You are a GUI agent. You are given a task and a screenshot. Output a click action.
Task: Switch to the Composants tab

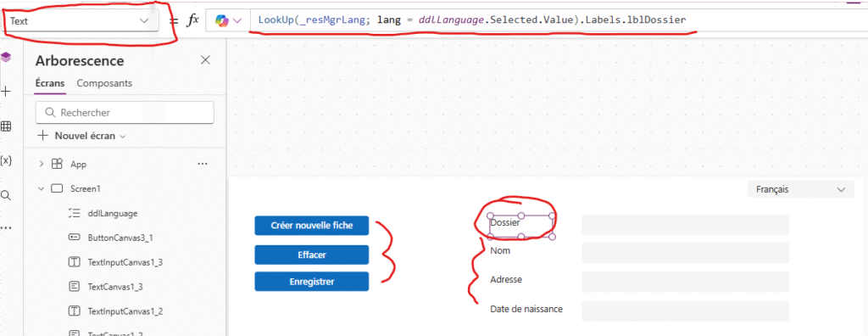tap(104, 83)
